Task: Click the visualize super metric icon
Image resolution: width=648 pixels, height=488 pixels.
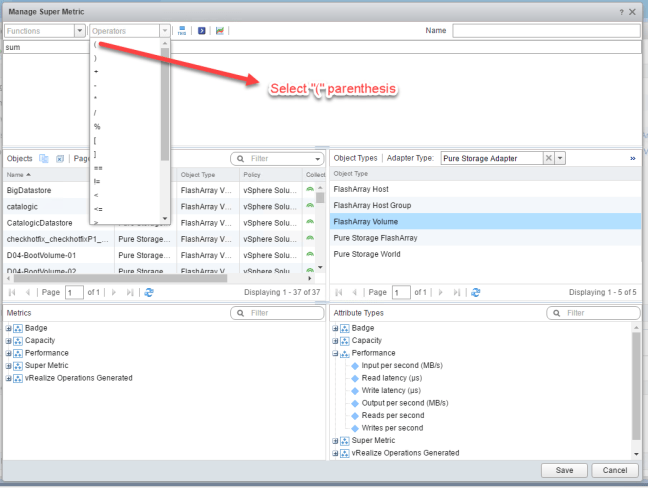Action: [219, 31]
